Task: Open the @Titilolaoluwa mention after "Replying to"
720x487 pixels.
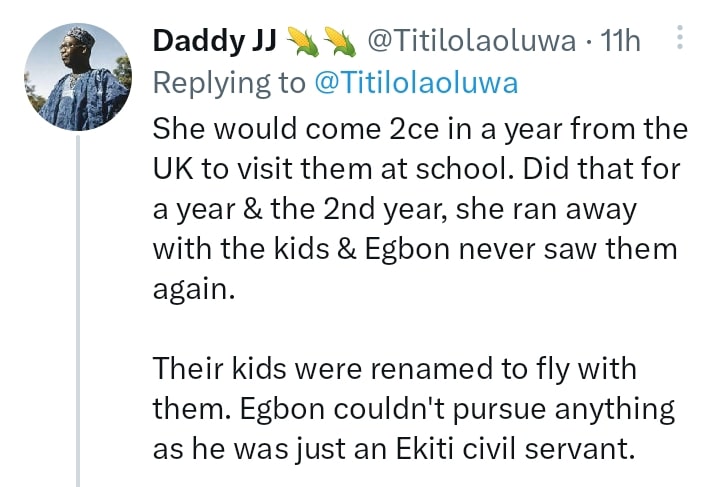Action: click(416, 83)
